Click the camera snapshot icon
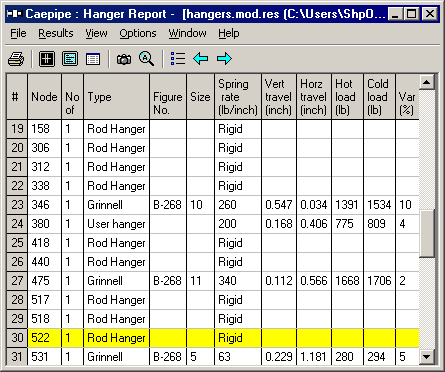Image resolution: width=445 pixels, height=372 pixels. pyautogui.click(x=124, y=60)
